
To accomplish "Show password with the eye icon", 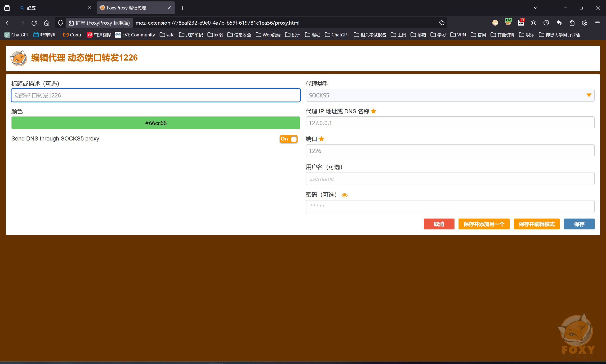I will click(344, 195).
